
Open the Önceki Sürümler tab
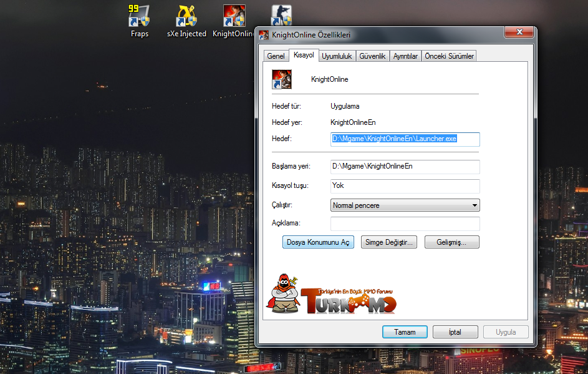point(449,56)
